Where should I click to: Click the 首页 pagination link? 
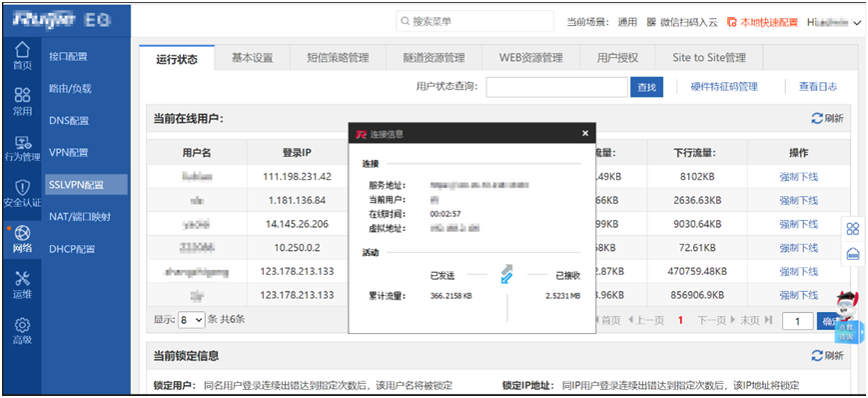(x=608, y=320)
